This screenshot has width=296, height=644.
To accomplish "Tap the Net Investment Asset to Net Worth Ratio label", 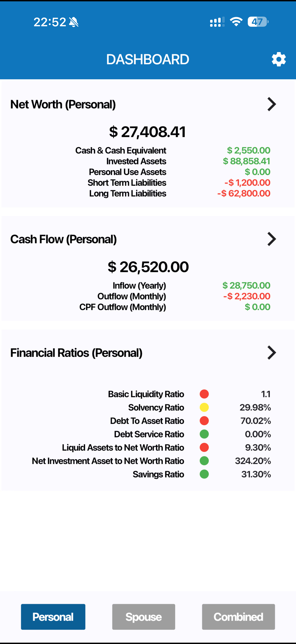I will pos(108,461).
